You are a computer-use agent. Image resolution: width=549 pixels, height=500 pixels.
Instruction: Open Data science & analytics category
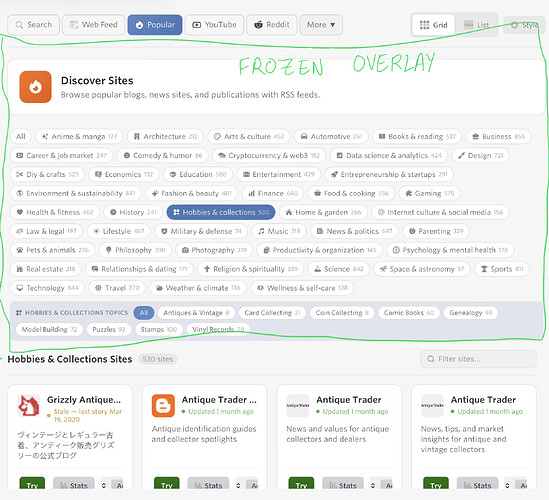pyautogui.click(x=389, y=155)
